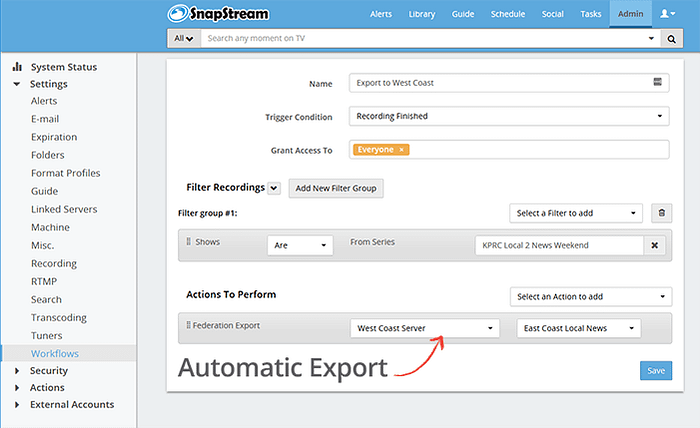This screenshot has width=700, height=428.
Task: Open the East Coast Local News dropdown
Action: (x=579, y=328)
